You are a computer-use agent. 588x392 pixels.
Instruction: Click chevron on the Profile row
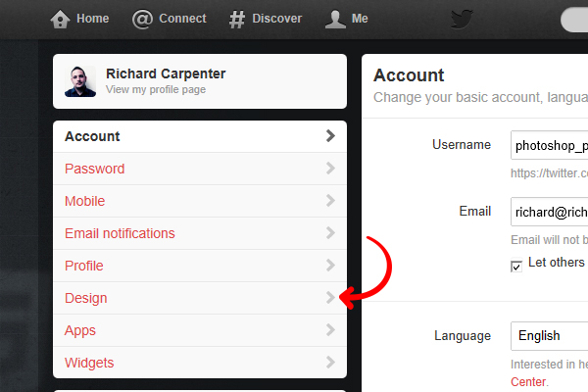(330, 265)
